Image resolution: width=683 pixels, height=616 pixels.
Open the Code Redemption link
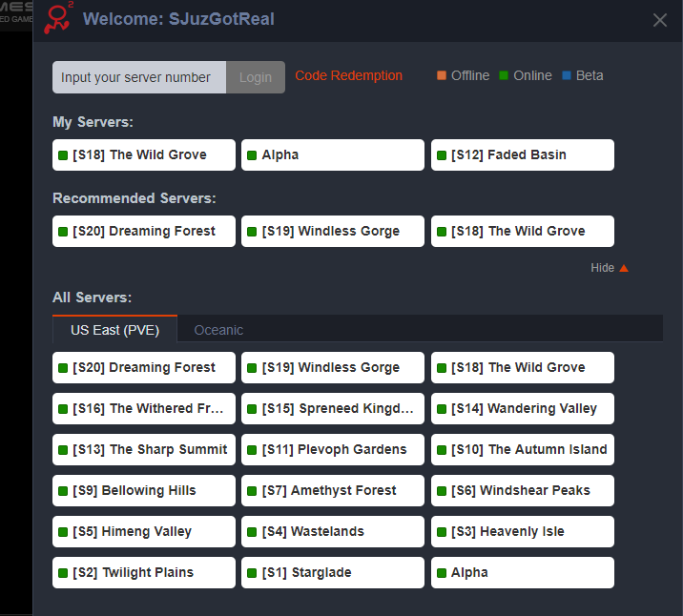(x=348, y=75)
